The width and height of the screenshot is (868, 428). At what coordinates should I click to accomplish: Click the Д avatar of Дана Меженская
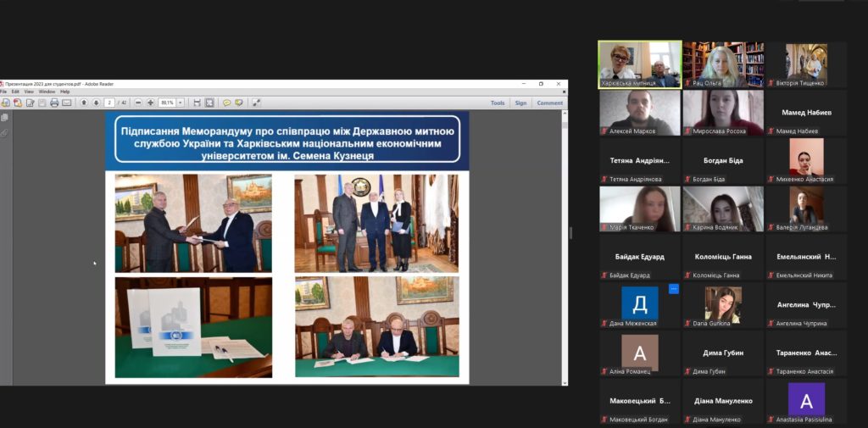(640, 303)
